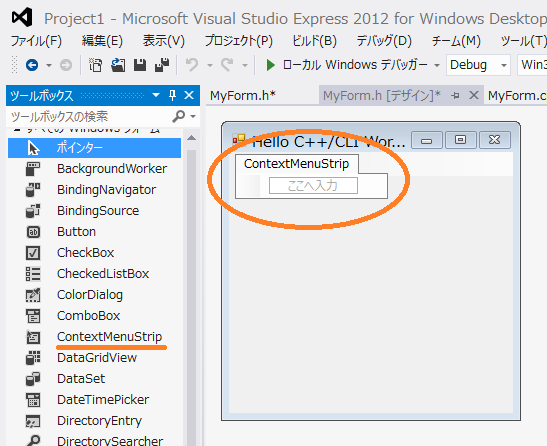The width and height of the screenshot is (547, 446).
Task: Select the DataSet toolbox item
Action: pos(95,379)
